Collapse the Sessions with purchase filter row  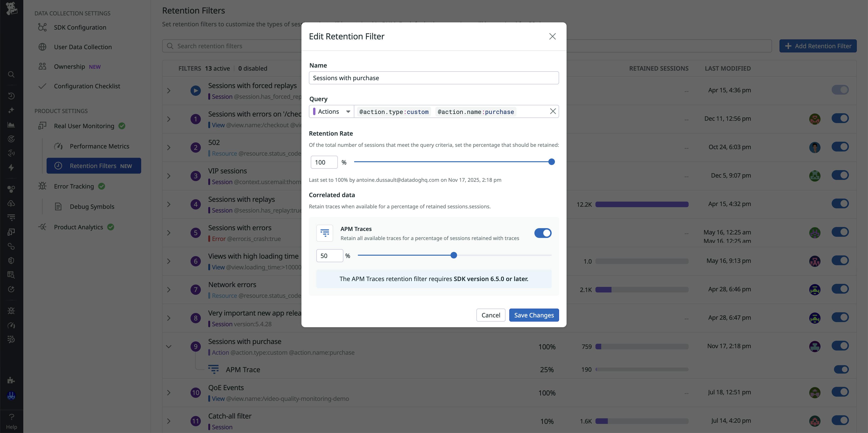coord(169,346)
